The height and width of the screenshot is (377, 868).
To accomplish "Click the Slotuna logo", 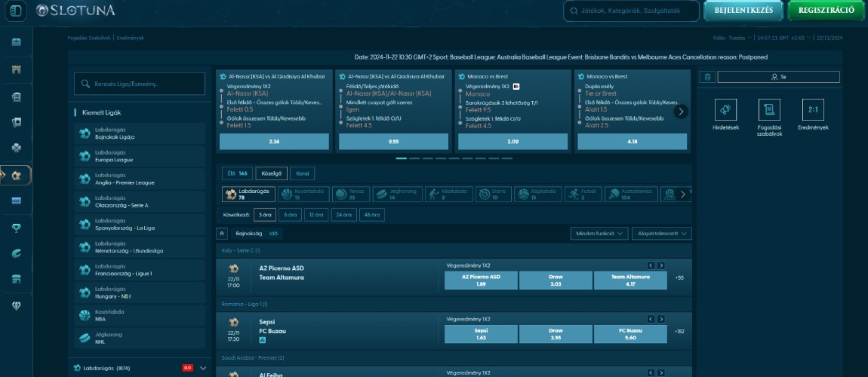I will [75, 11].
